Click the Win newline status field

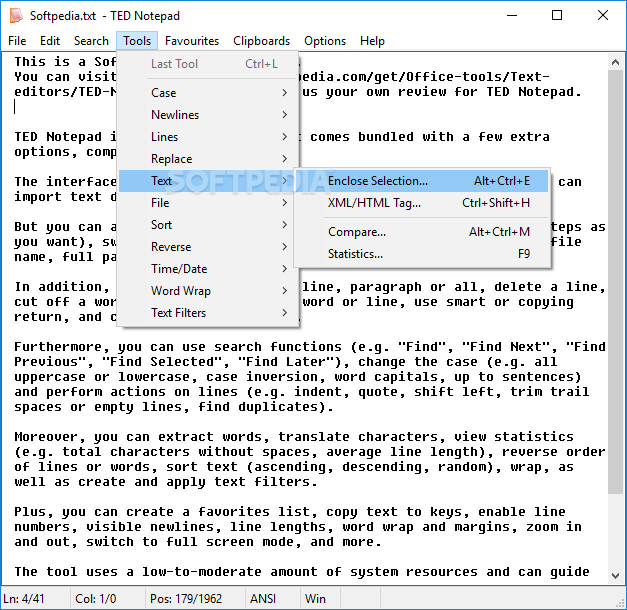point(320,598)
